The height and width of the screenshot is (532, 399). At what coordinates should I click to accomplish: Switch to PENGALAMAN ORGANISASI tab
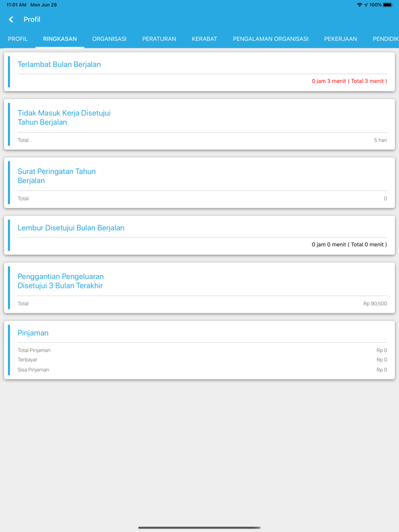271,39
